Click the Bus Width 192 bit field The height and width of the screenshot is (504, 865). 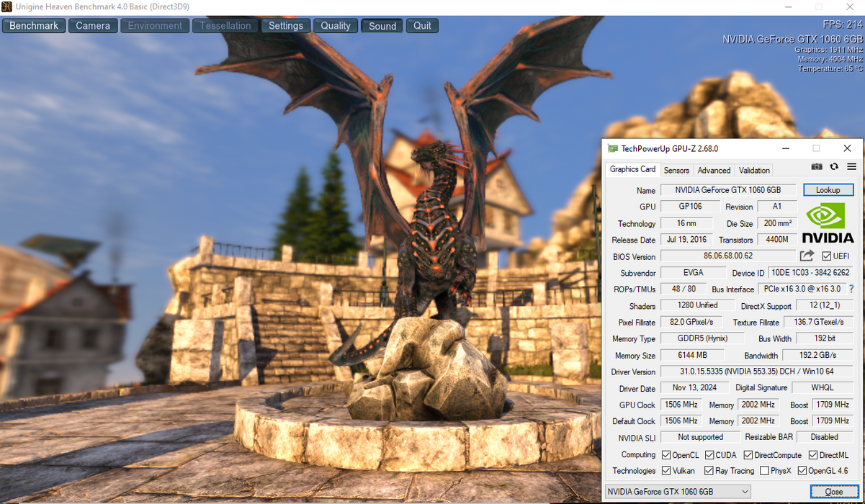point(825,338)
